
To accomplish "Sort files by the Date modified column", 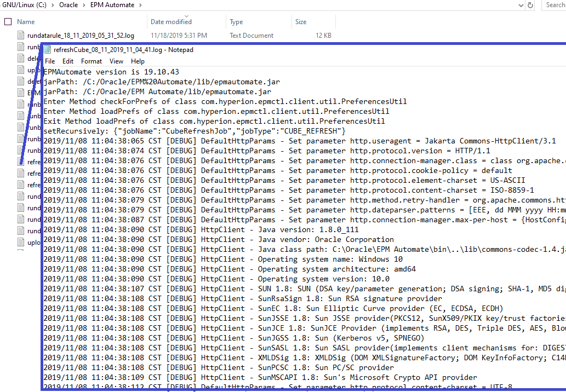I will pyautogui.click(x=171, y=22).
